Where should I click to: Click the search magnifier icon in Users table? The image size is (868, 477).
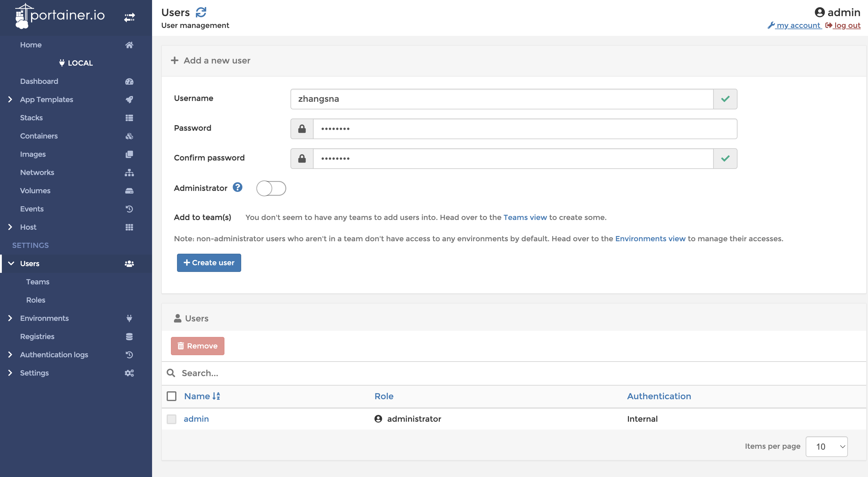[171, 373]
